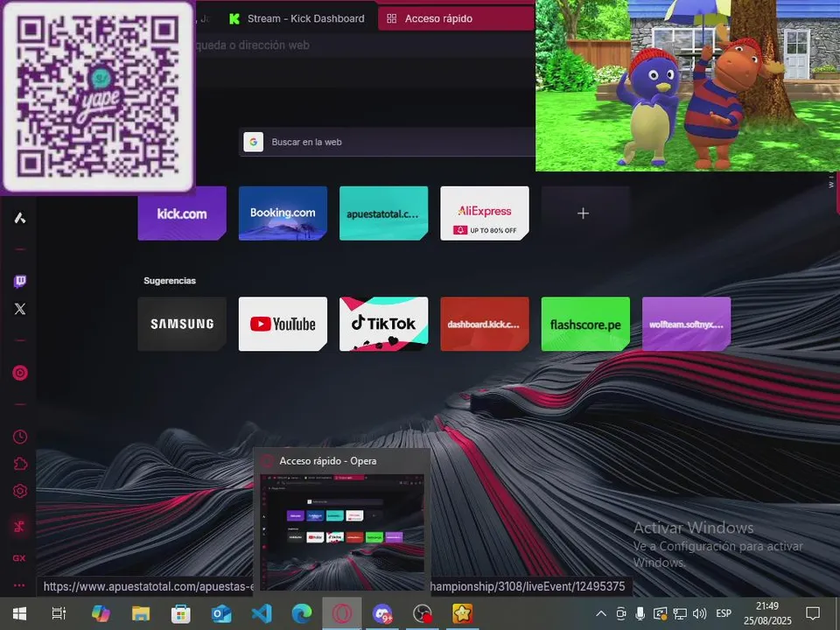Open the TikTok suggestion tile
Viewport: 840px width, 630px height.
(x=383, y=324)
